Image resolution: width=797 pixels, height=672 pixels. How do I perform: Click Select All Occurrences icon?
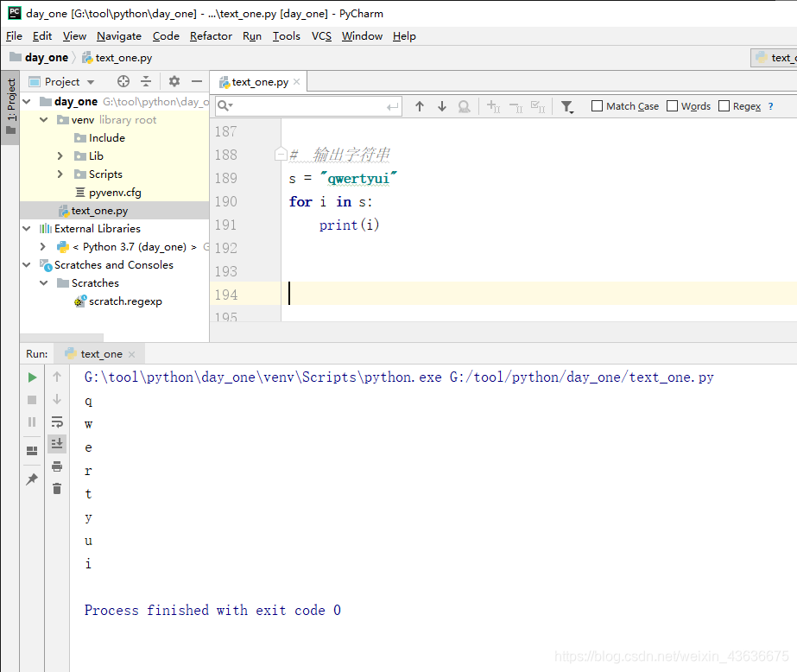538,106
